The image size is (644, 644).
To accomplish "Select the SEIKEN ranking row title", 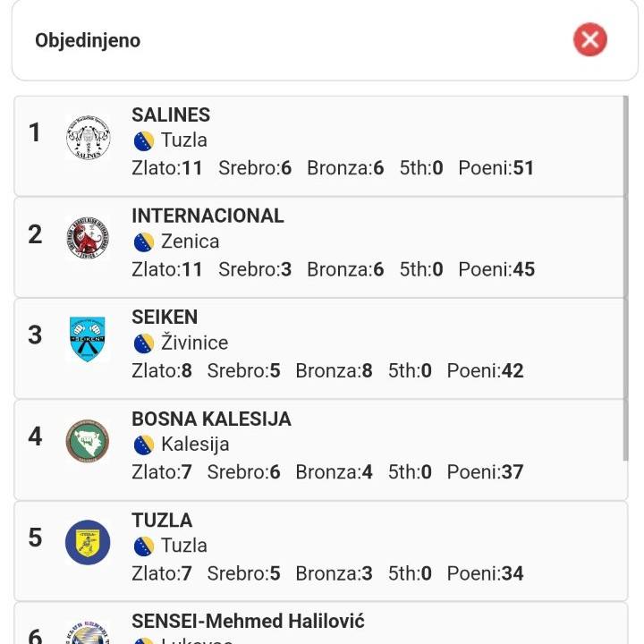I will click(x=165, y=317).
